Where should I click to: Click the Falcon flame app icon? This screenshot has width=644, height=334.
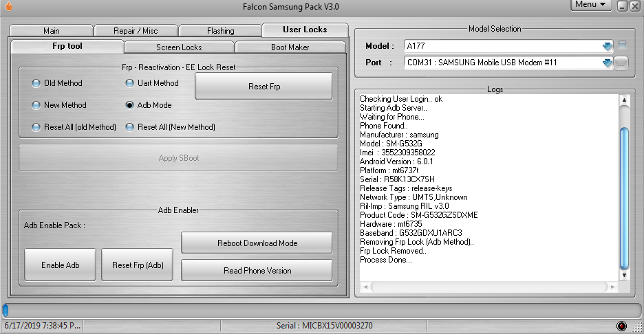click(x=9, y=6)
